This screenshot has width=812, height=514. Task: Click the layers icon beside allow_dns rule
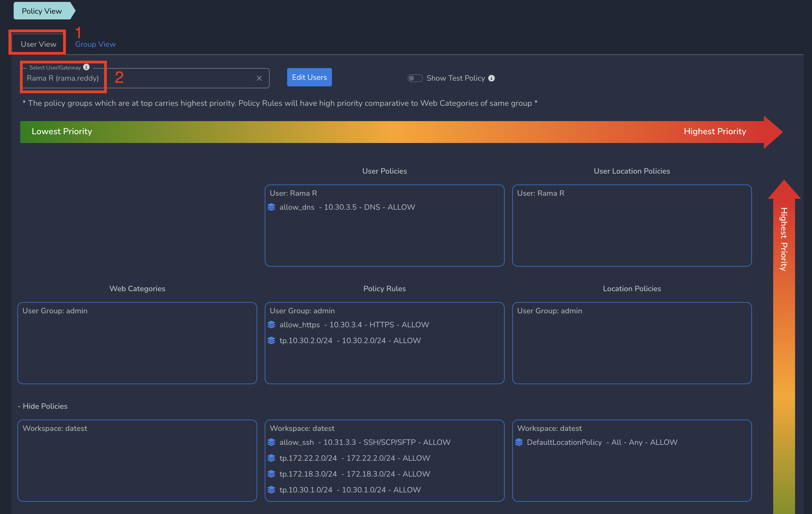(x=272, y=207)
